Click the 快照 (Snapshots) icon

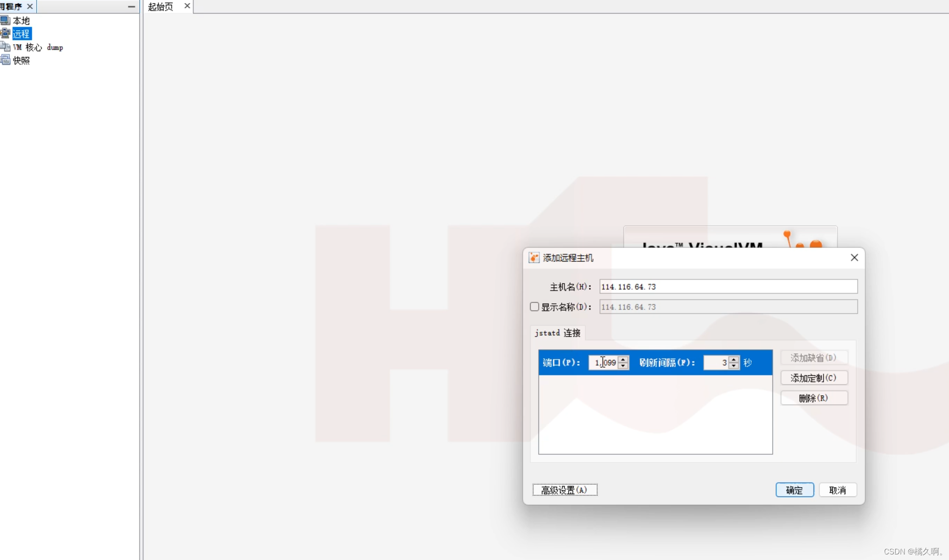point(5,60)
